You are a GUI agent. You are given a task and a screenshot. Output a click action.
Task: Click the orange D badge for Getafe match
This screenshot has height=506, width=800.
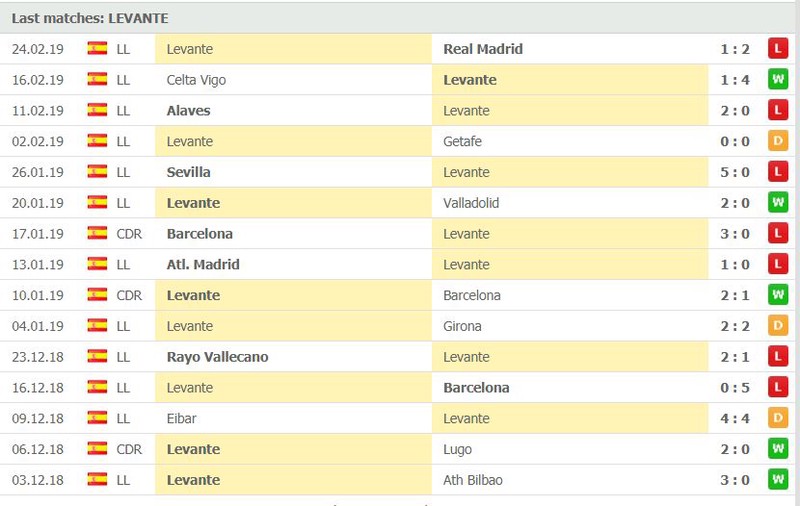[x=778, y=142]
